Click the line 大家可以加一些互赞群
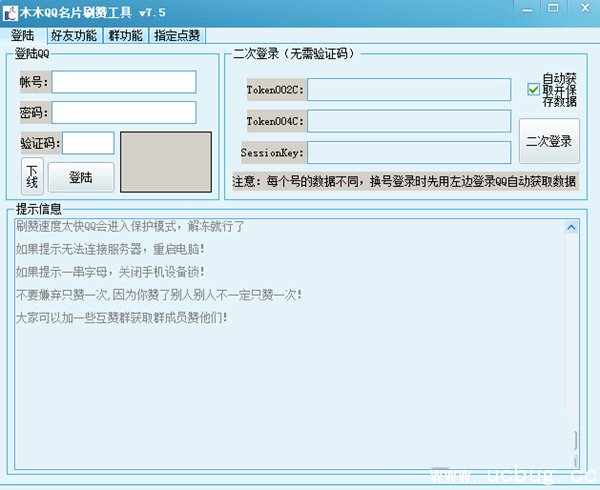The height and width of the screenshot is (490, 600). (122, 317)
